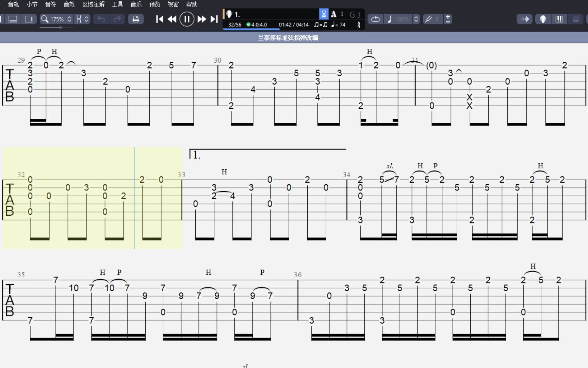Click bar number 36
This screenshot has width=588, height=368.
click(298, 275)
